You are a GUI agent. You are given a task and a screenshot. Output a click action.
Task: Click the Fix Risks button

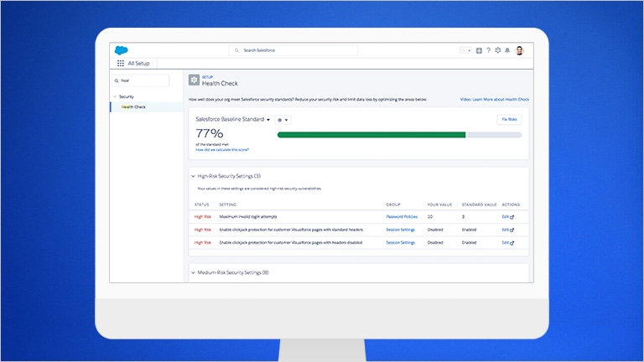(x=509, y=120)
